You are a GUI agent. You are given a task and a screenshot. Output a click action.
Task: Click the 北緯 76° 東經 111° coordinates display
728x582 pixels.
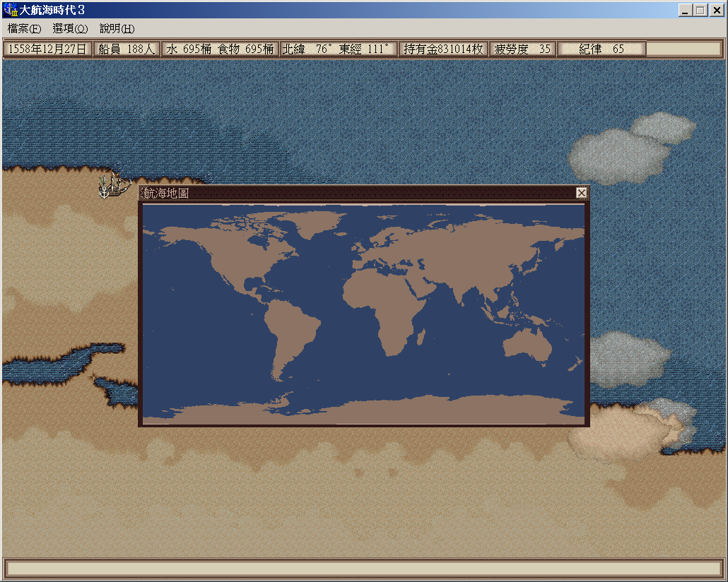[x=336, y=49]
